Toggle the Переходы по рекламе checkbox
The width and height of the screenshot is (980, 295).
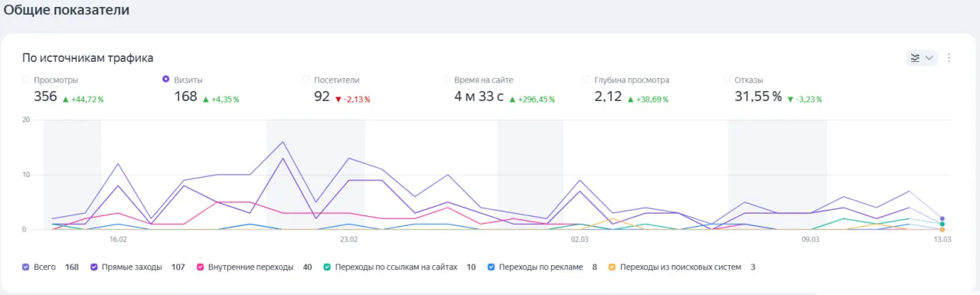pyautogui.click(x=491, y=267)
